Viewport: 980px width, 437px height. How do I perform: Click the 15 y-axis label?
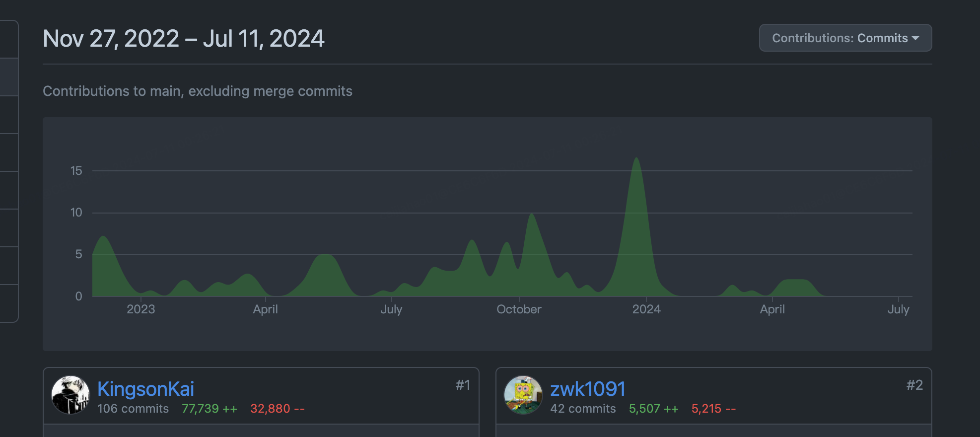[76, 171]
